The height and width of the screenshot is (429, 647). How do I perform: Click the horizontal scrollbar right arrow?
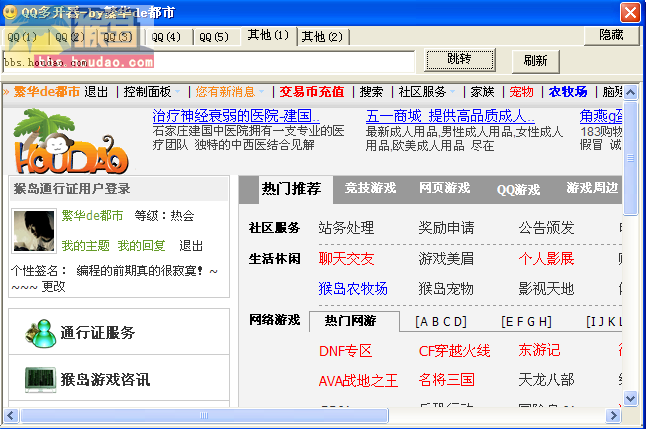pyautogui.click(x=613, y=415)
